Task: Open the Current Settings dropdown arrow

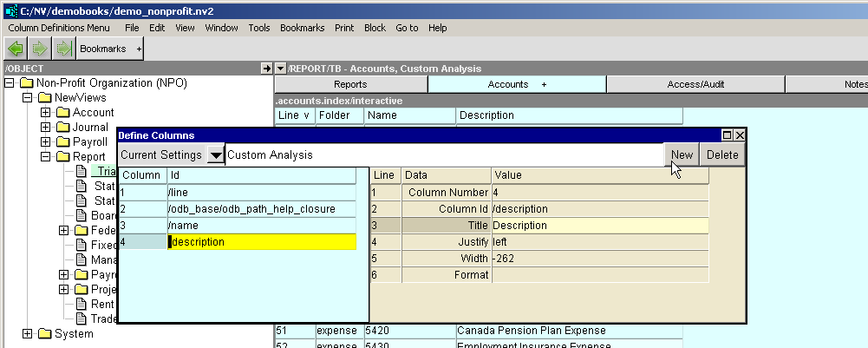Action: (x=215, y=155)
